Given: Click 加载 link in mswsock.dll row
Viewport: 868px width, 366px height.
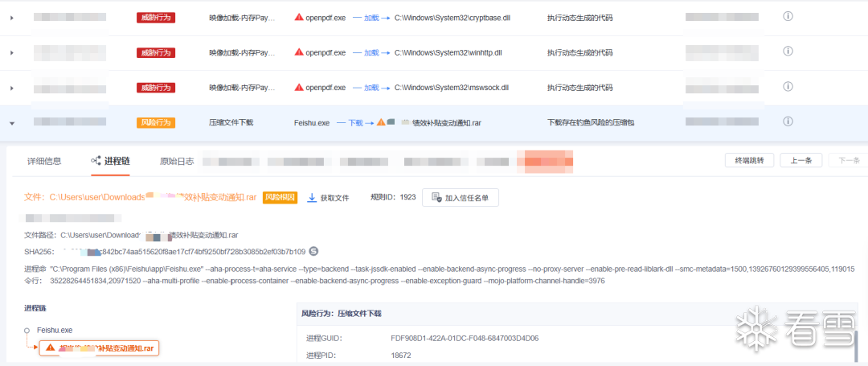Looking at the screenshot, I should click(x=371, y=88).
